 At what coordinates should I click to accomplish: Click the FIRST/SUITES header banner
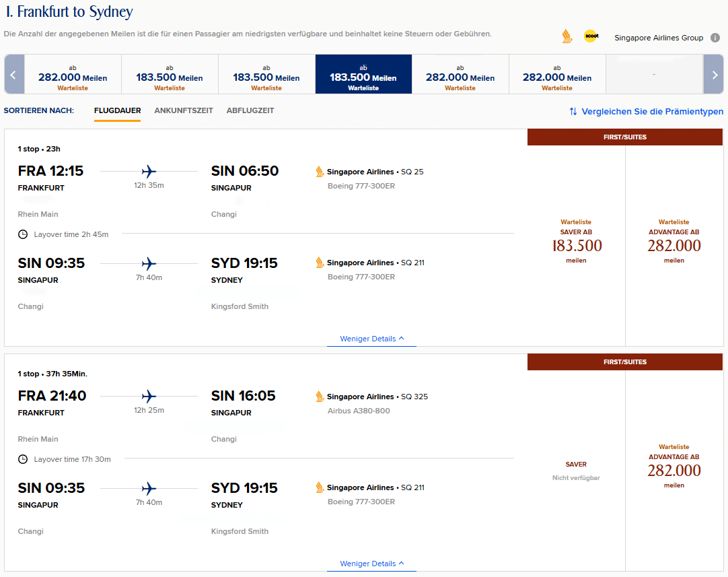tap(624, 137)
